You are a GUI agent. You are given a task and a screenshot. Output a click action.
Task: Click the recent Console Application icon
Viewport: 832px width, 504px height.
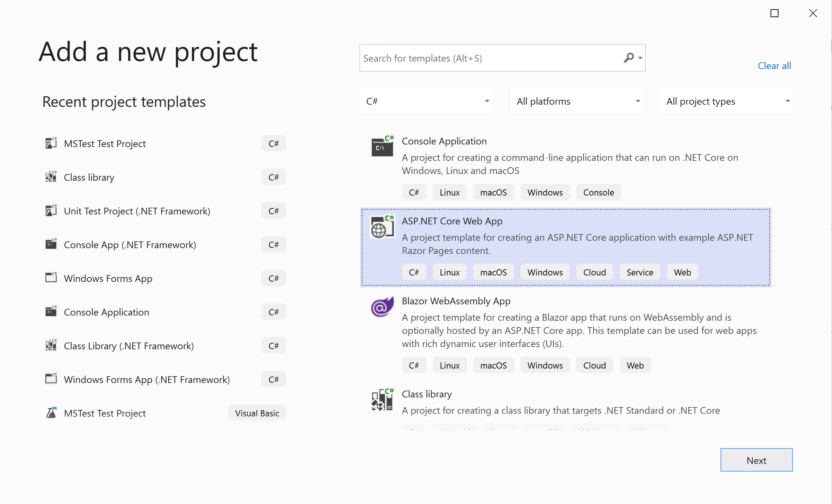[x=51, y=312]
